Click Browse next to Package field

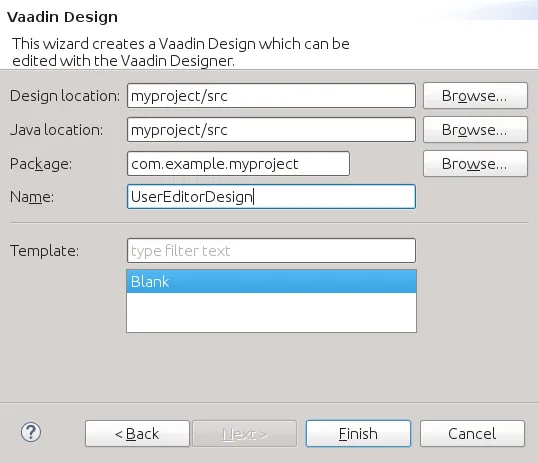click(x=475, y=164)
